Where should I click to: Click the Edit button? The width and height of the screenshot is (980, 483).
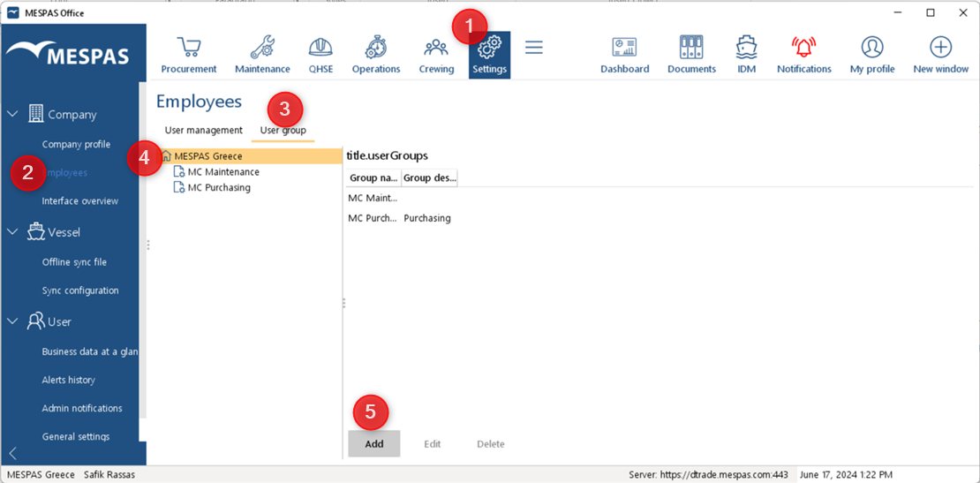(x=433, y=443)
